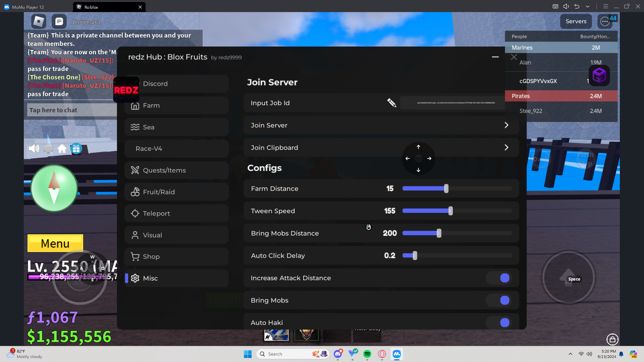Select the Marines team row
Image resolution: width=644 pixels, height=362 pixels.
pos(561,48)
